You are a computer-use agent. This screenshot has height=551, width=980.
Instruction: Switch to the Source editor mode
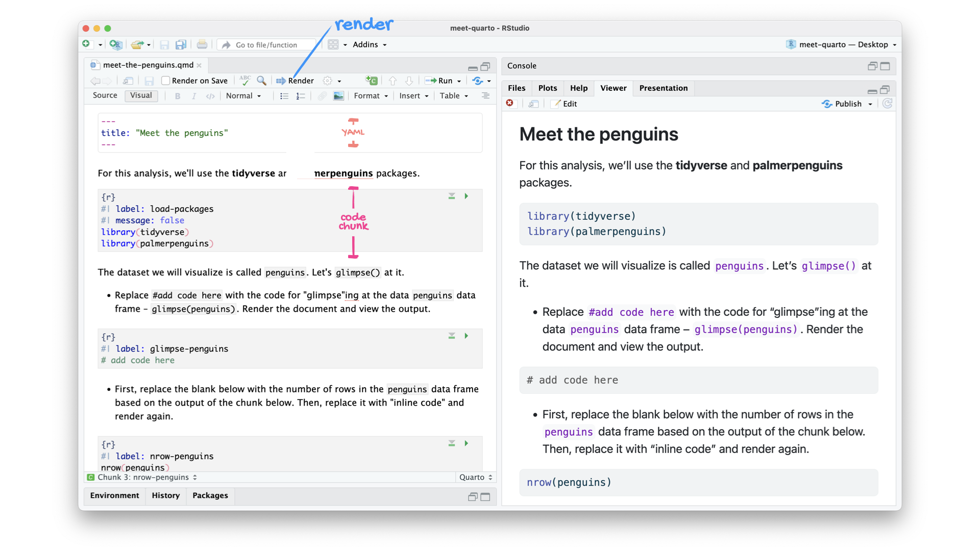point(105,95)
